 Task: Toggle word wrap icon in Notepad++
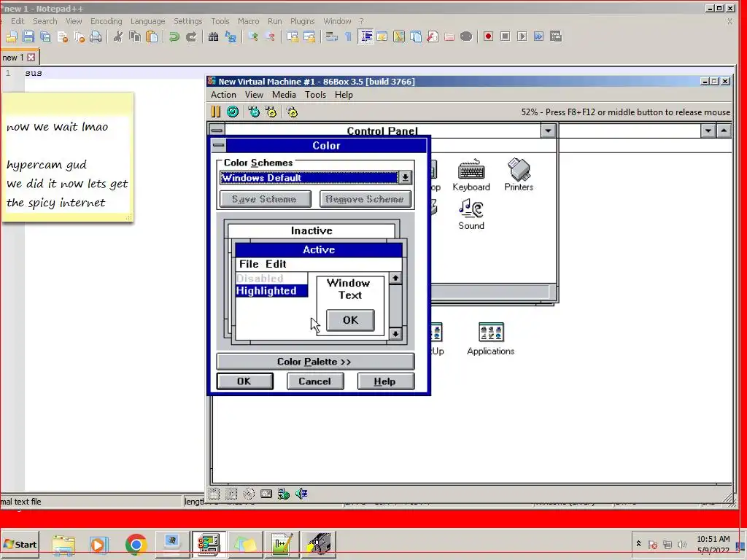click(332, 36)
